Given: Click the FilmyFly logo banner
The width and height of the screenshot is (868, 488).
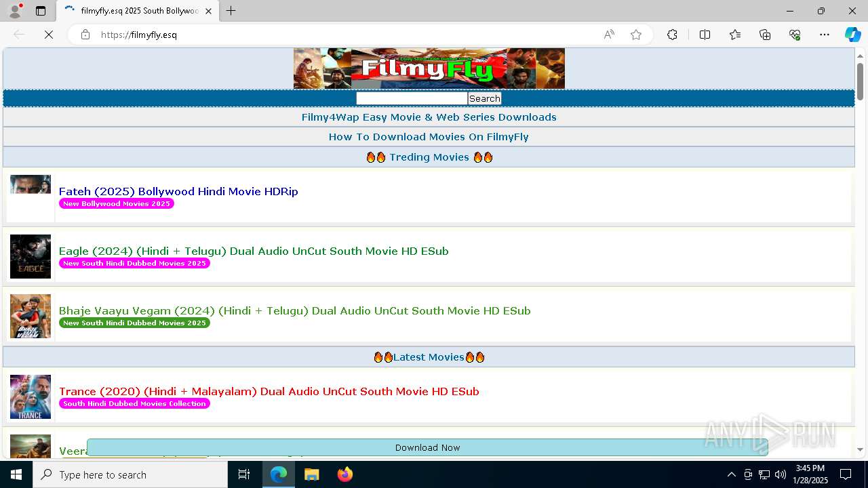Looking at the screenshot, I should pos(429,68).
